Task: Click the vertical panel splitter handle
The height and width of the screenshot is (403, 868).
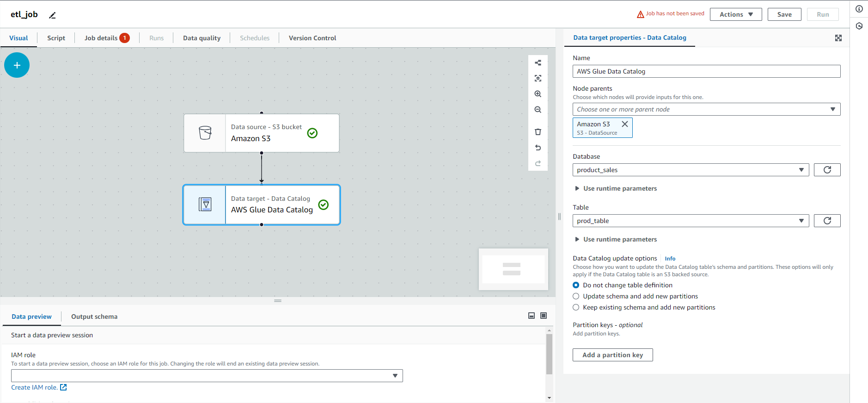Action: click(x=559, y=217)
